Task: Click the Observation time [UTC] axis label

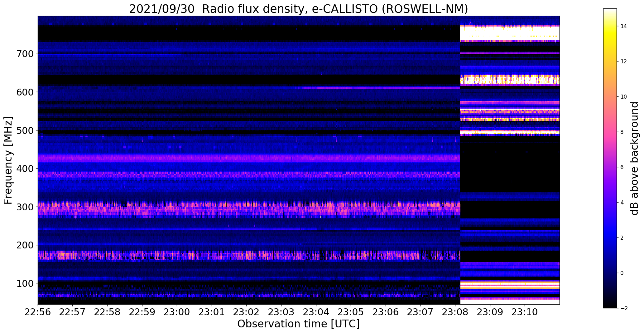Action: point(298,324)
